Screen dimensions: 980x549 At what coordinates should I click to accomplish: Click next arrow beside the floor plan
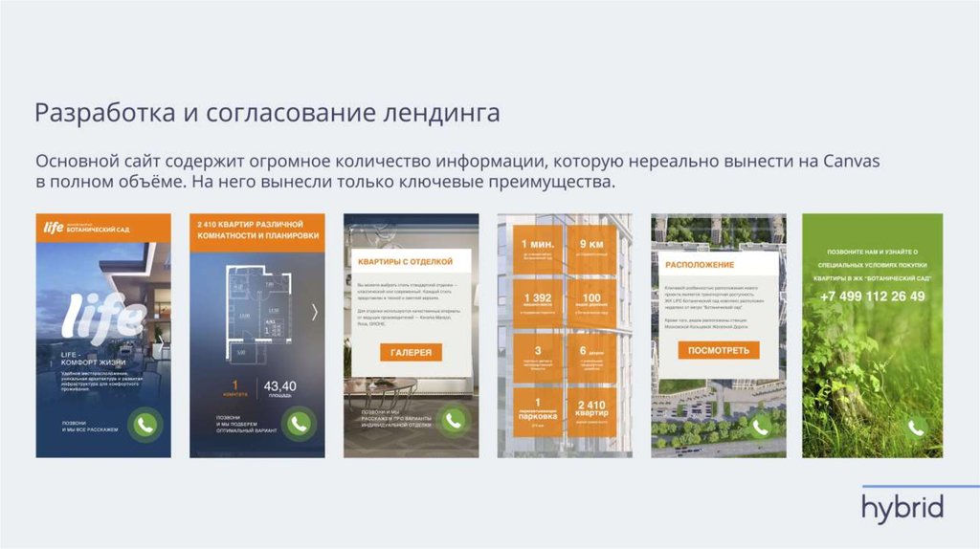pyautogui.click(x=314, y=312)
